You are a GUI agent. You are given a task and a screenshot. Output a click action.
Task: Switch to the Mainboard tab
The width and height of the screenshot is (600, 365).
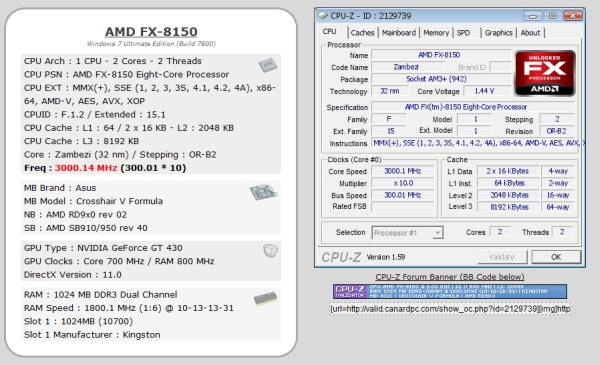[x=399, y=33]
